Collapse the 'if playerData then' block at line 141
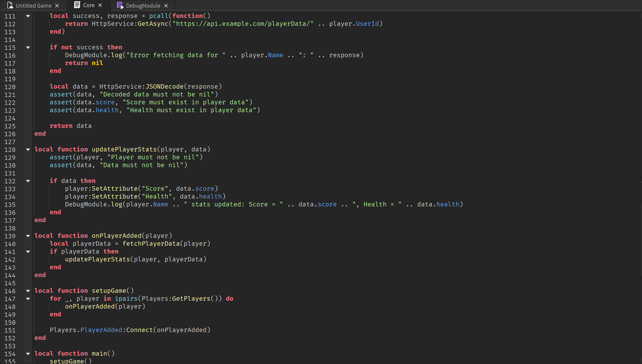Screen dimensions: 642x364 coord(28,252)
